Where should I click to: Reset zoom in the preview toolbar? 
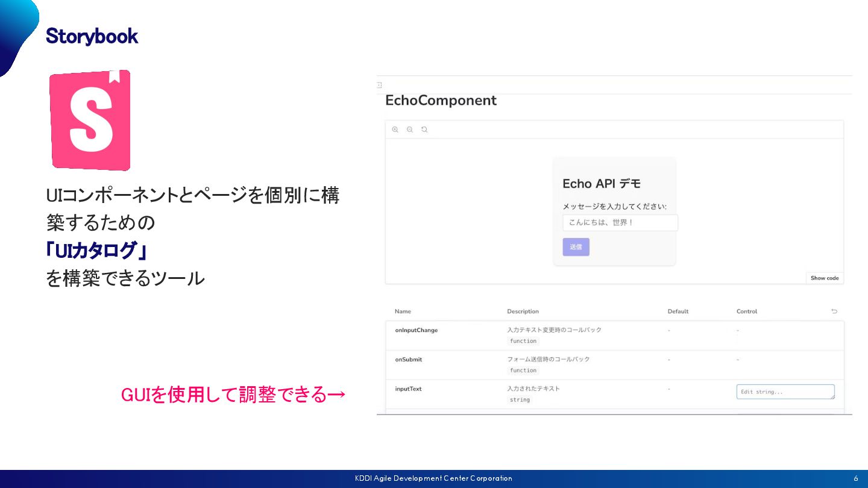coord(424,130)
